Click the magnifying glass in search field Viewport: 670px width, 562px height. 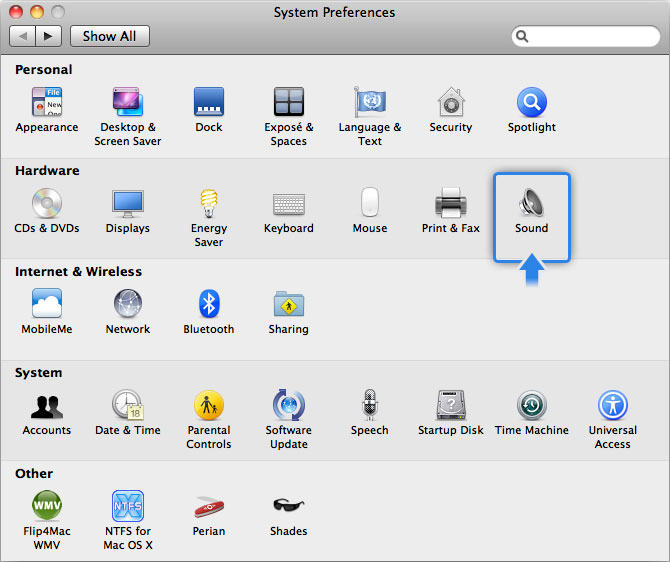[x=522, y=36]
